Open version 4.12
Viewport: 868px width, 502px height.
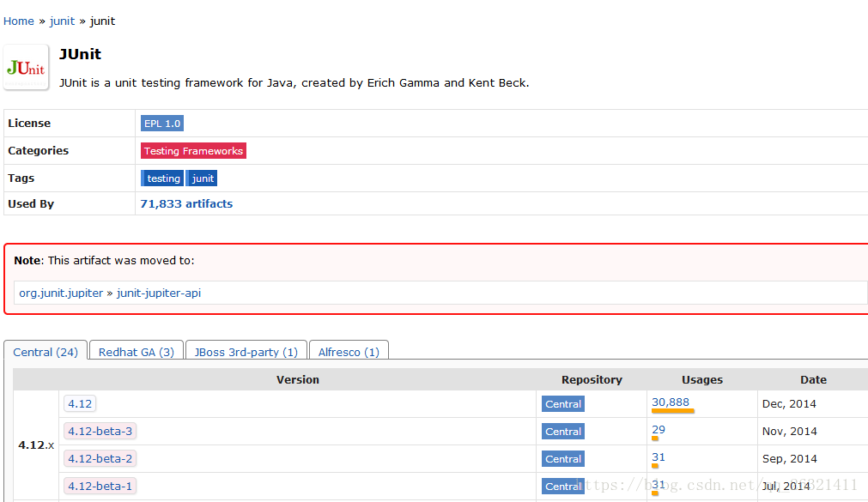[80, 403]
